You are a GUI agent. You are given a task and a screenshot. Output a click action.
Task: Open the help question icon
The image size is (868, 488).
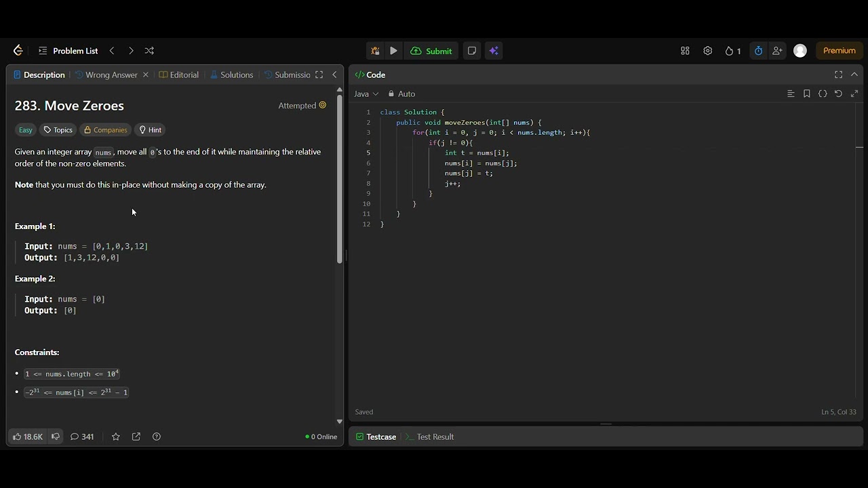pyautogui.click(x=157, y=437)
